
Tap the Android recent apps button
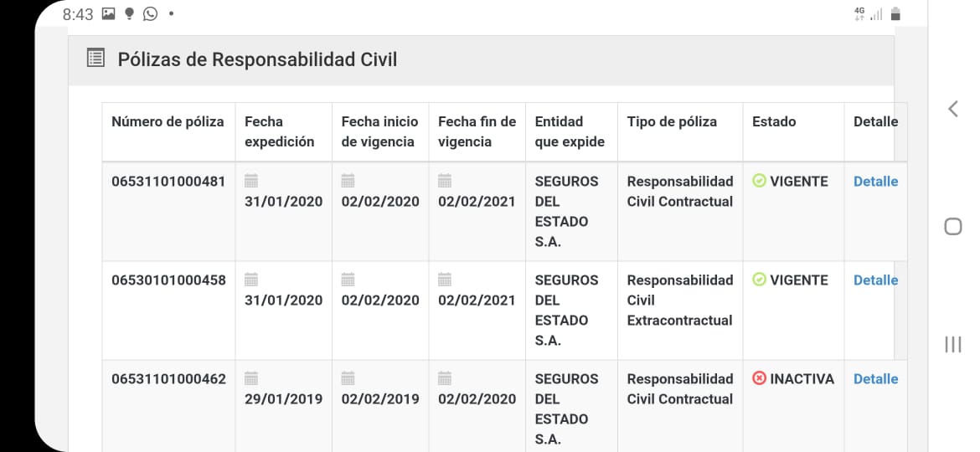tap(952, 344)
